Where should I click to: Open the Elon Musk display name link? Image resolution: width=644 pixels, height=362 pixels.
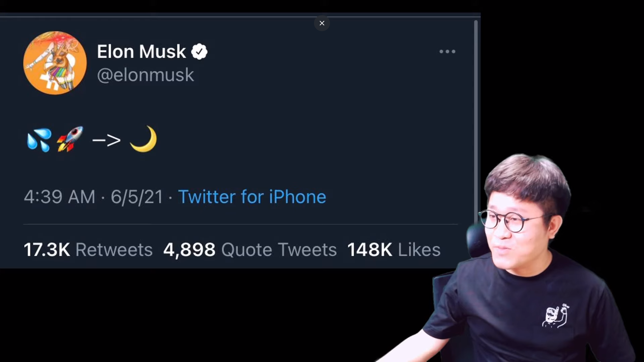(141, 52)
